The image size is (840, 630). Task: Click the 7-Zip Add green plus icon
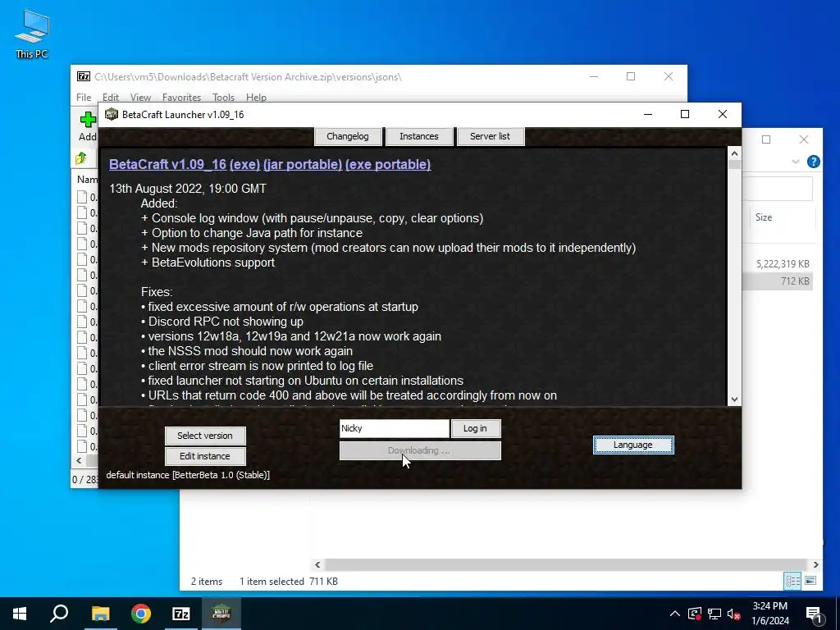tap(88, 120)
